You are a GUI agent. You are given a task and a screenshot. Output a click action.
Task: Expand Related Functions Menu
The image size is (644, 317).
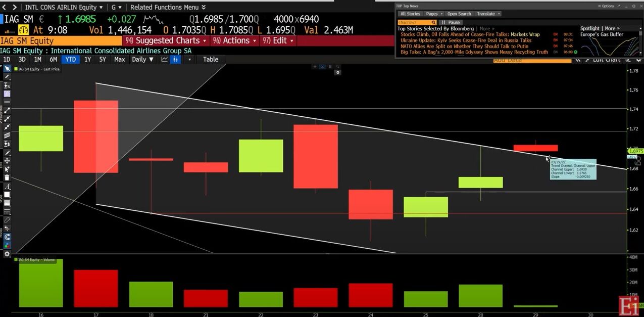[x=168, y=7]
